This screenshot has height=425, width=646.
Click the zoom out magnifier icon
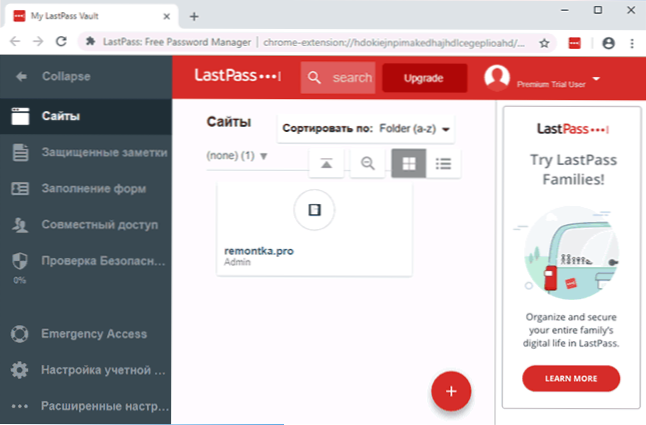click(x=367, y=163)
